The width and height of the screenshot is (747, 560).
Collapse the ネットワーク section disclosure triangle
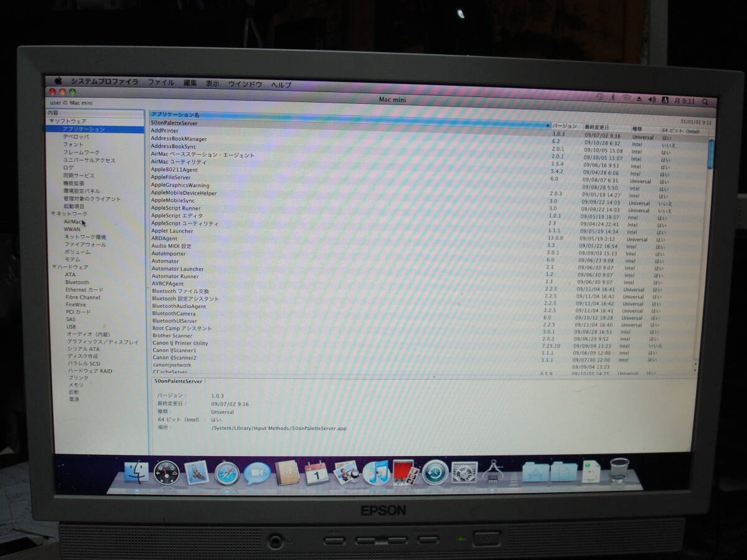pos(54,213)
